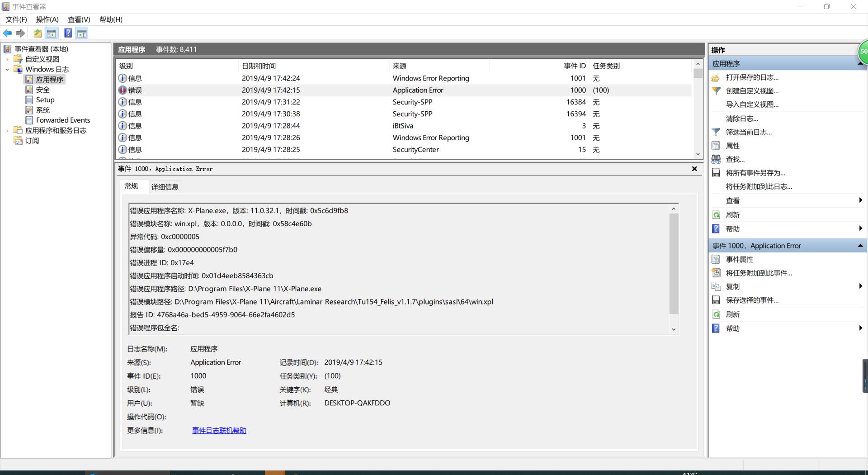The height and width of the screenshot is (475, 868).
Task: Click the show/hide console tree toolbar icon
Action: [x=52, y=33]
